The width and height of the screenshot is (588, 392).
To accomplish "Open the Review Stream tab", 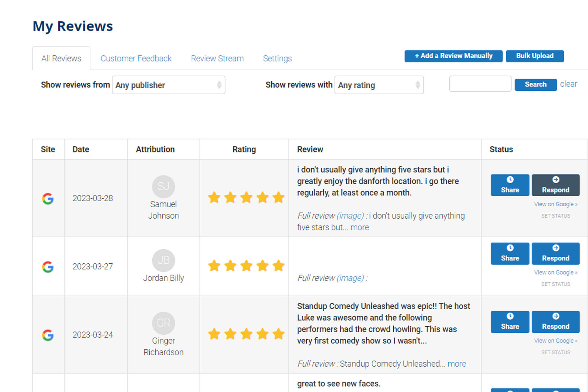I will (217, 58).
